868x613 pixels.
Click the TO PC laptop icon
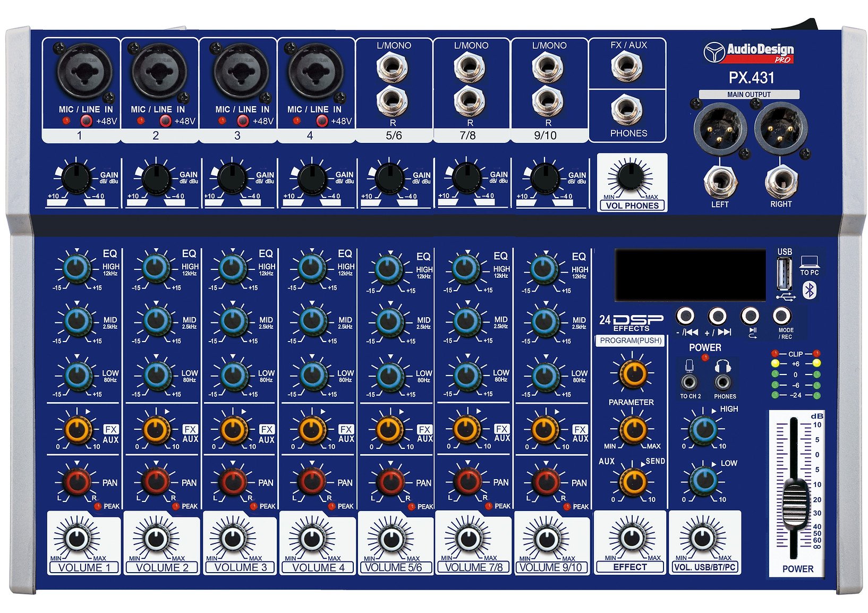[x=809, y=261]
